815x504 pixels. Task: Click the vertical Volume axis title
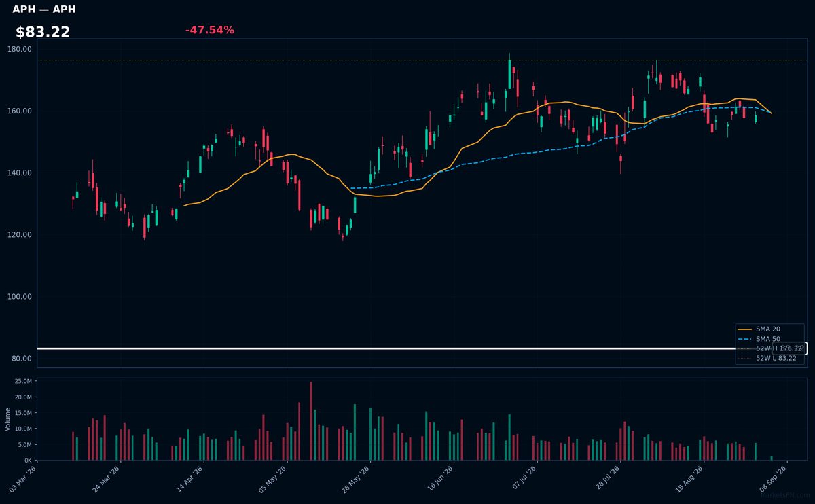coord(8,419)
